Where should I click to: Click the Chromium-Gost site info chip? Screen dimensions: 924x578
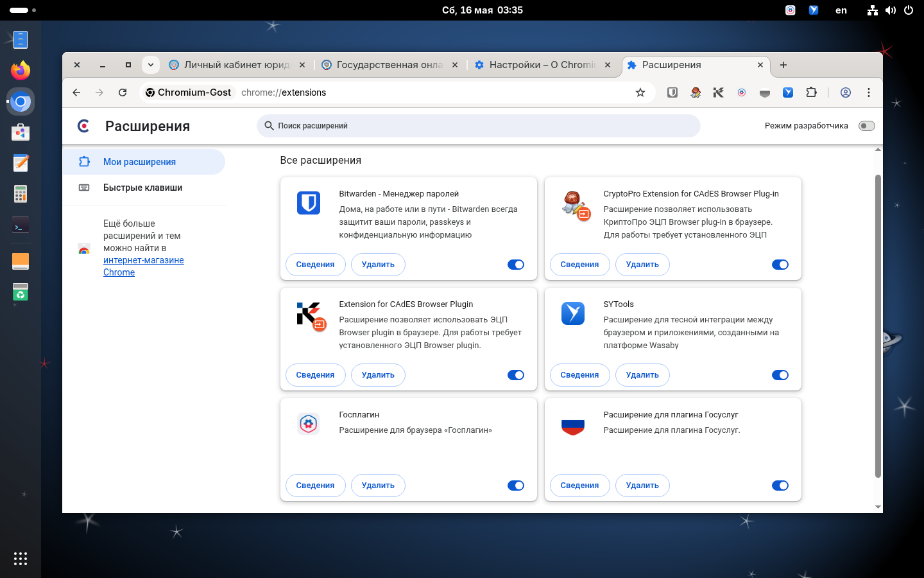(188, 92)
